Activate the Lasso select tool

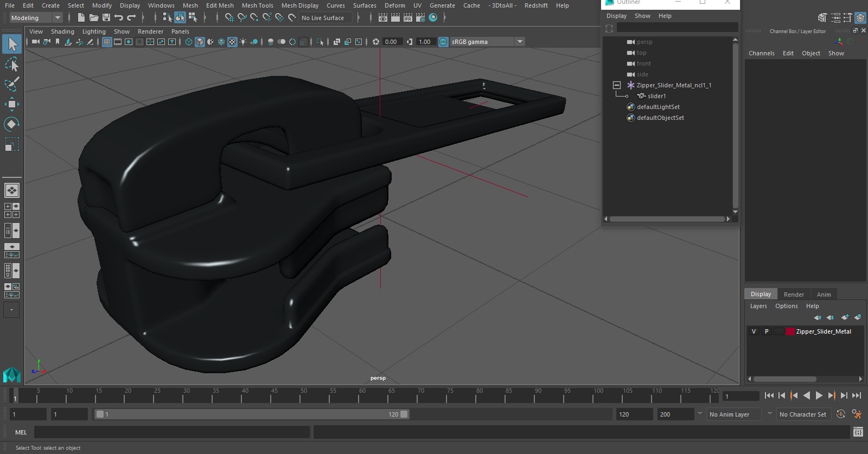click(12, 65)
